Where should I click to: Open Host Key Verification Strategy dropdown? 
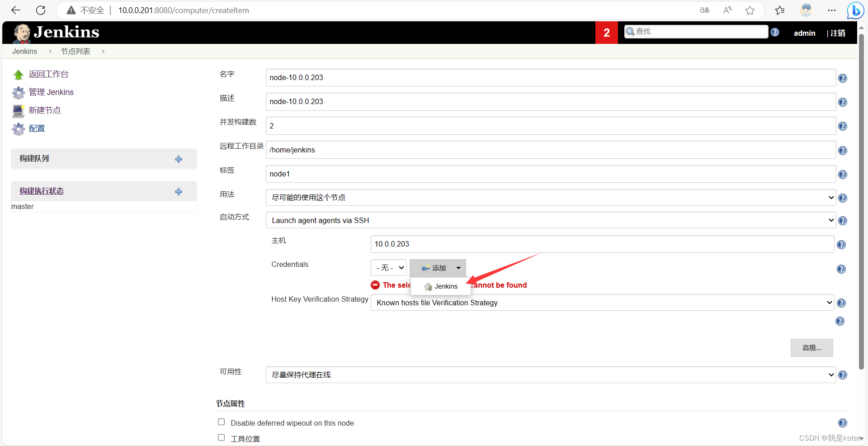602,303
